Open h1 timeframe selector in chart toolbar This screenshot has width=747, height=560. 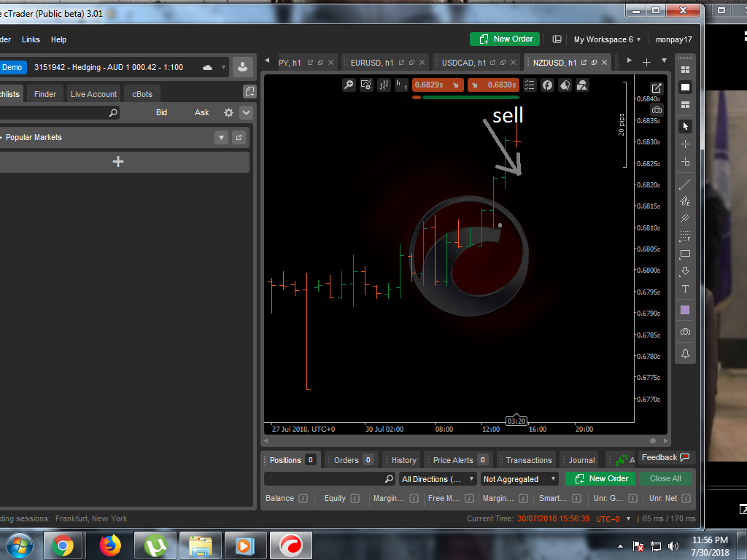pos(402,85)
